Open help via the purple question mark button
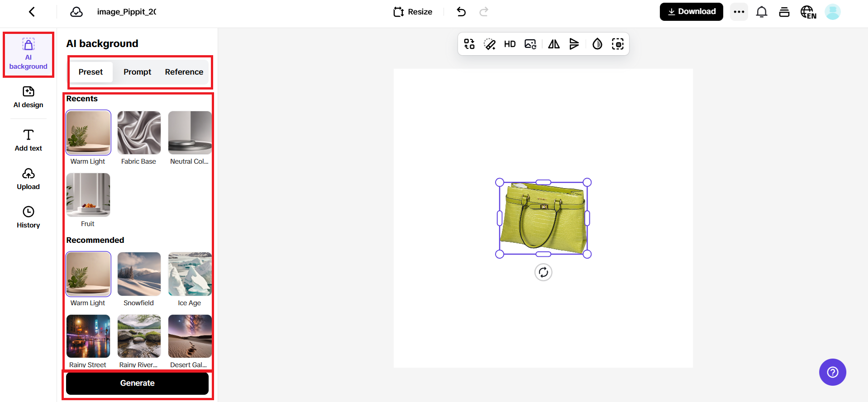Image resolution: width=868 pixels, height=402 pixels. 833,372
